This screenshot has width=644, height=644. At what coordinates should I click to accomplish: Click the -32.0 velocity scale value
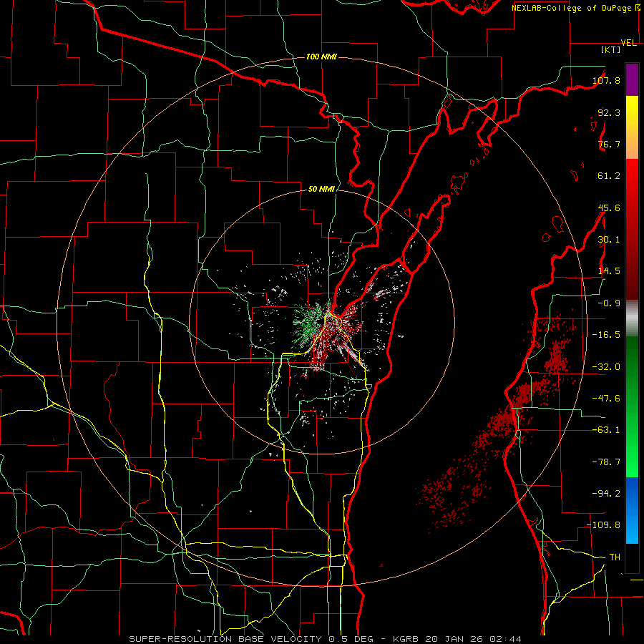click(606, 367)
